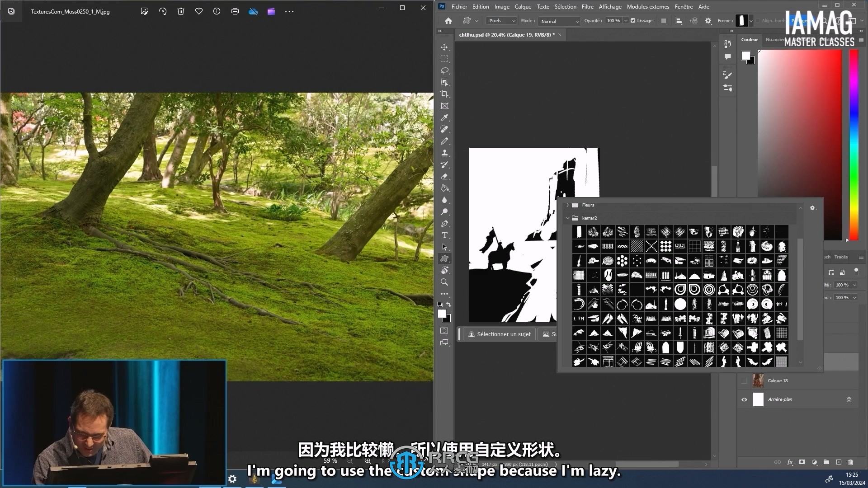Select the Pen tool

click(x=444, y=223)
